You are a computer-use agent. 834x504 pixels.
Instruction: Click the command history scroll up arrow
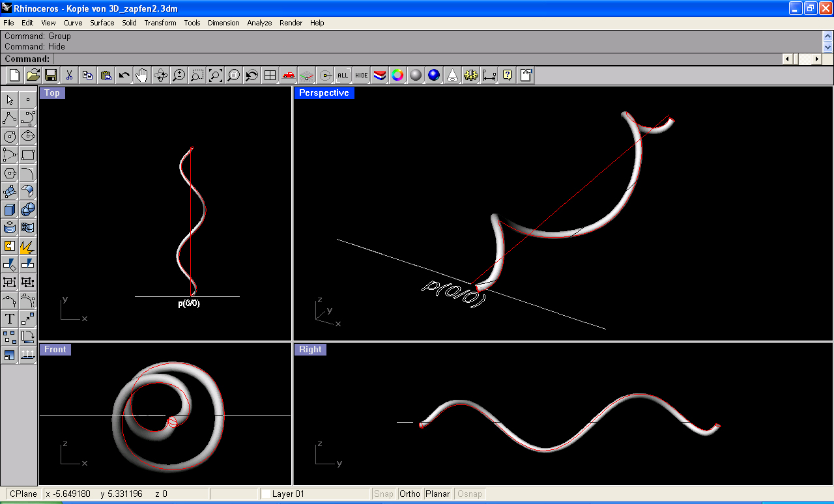tap(828, 36)
